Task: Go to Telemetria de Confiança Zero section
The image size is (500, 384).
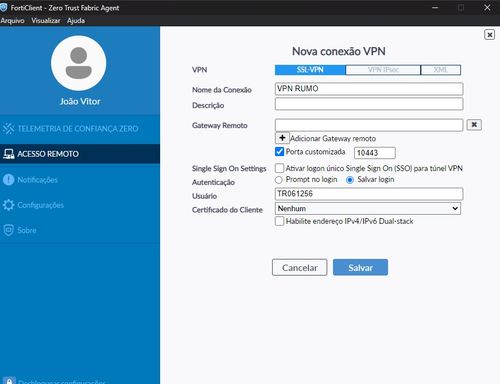Action: pos(80,129)
